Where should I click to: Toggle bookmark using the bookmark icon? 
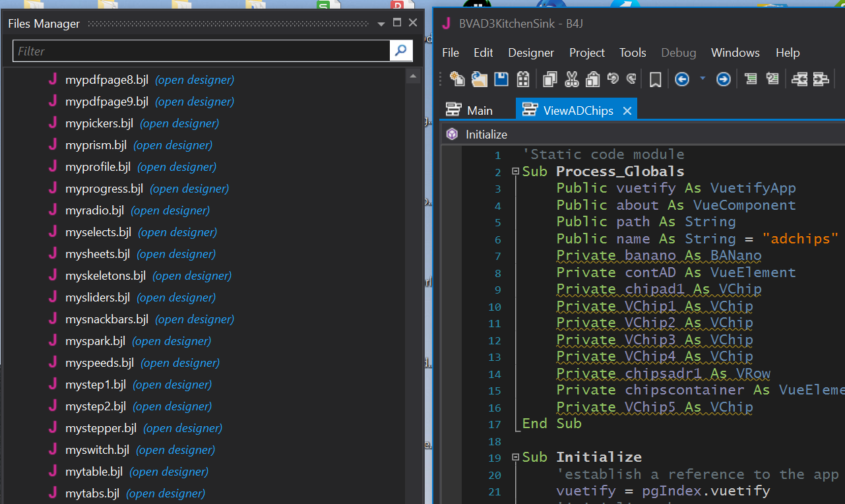point(655,80)
